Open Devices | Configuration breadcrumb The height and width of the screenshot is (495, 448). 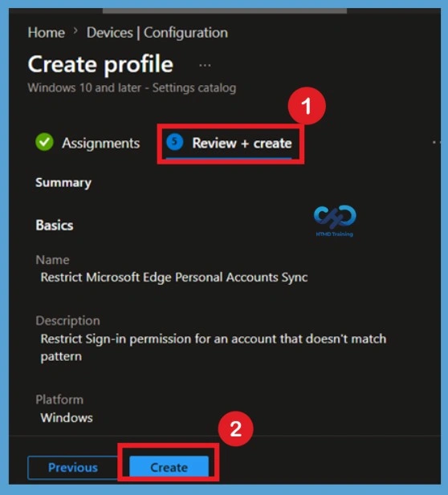tap(157, 33)
